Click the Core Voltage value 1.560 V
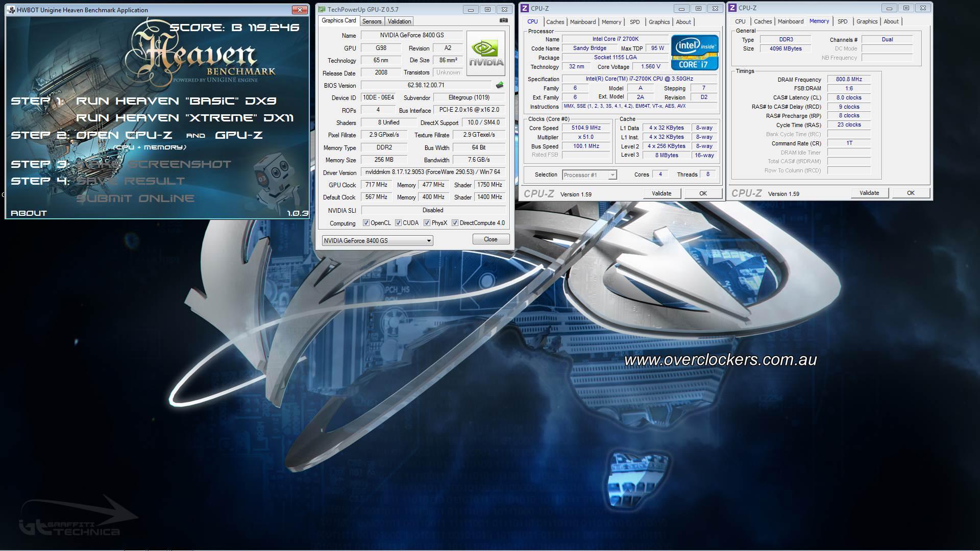Image resolution: width=980 pixels, height=551 pixels. tap(651, 67)
